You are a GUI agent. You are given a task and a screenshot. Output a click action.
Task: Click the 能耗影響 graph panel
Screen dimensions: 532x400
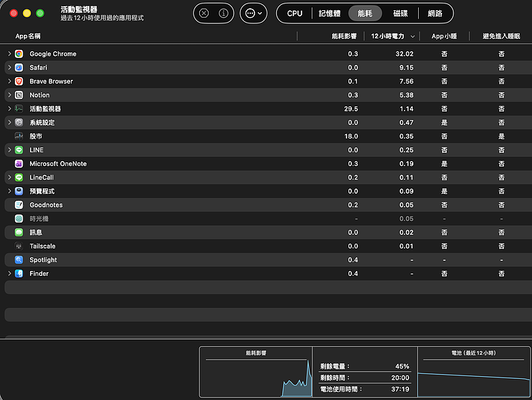[256, 372]
